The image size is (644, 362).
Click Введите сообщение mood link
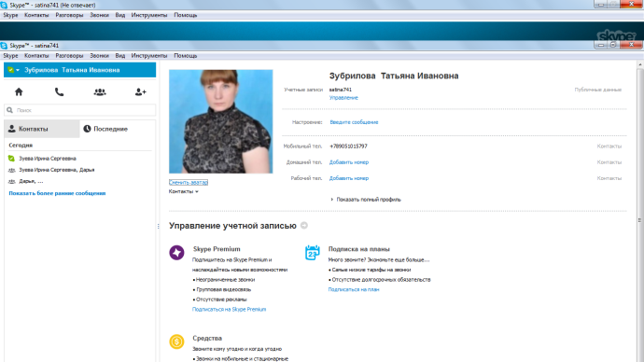click(x=354, y=122)
